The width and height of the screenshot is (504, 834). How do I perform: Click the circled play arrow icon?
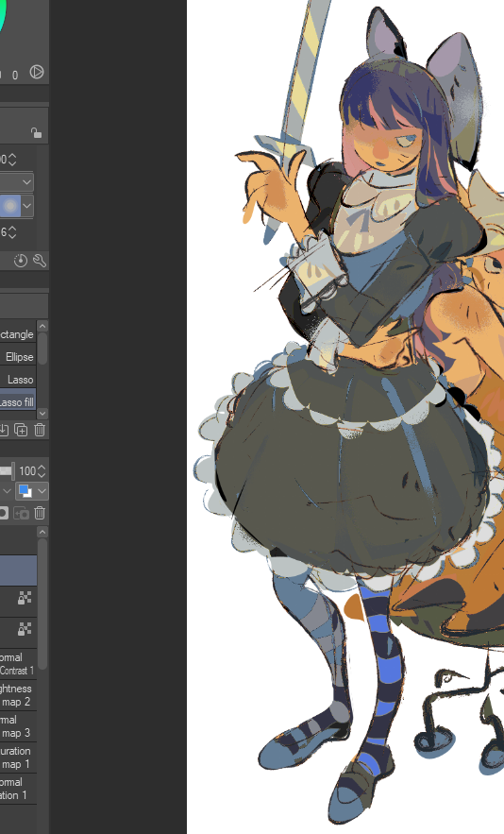point(37,72)
